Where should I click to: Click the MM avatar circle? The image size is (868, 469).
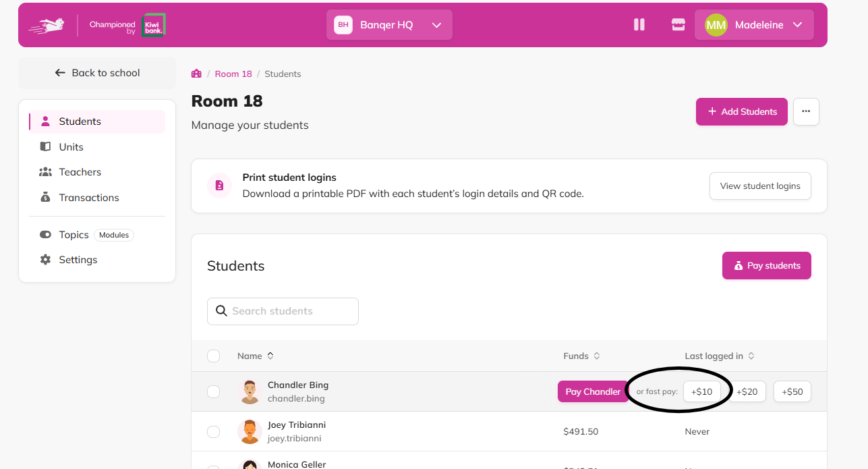tap(716, 25)
